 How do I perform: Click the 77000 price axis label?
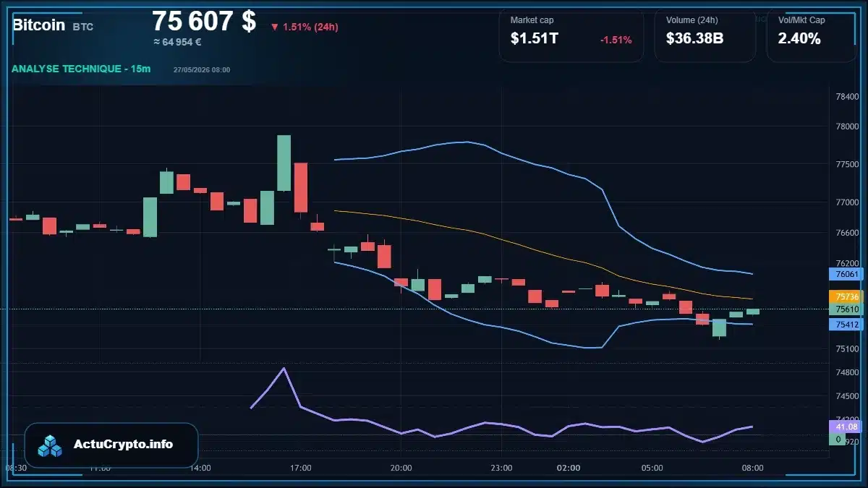point(847,202)
